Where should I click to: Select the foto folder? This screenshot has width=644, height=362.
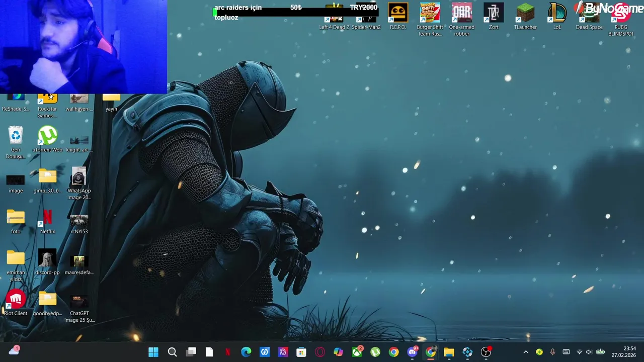(16, 221)
